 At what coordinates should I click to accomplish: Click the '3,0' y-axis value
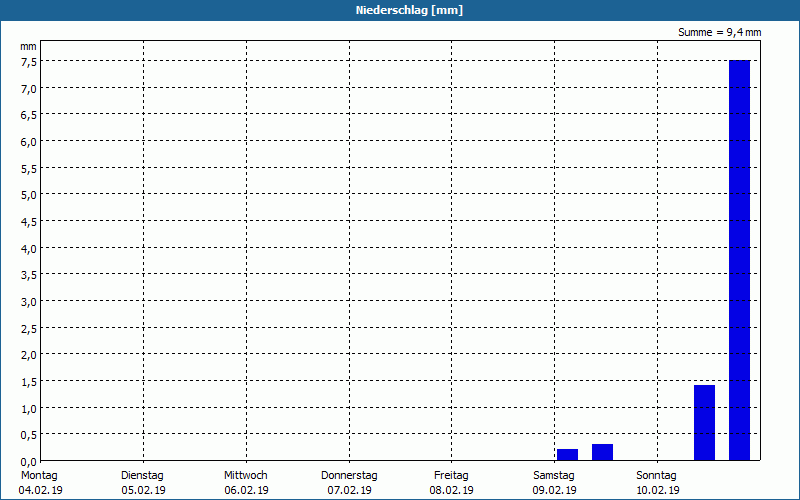[29, 302]
